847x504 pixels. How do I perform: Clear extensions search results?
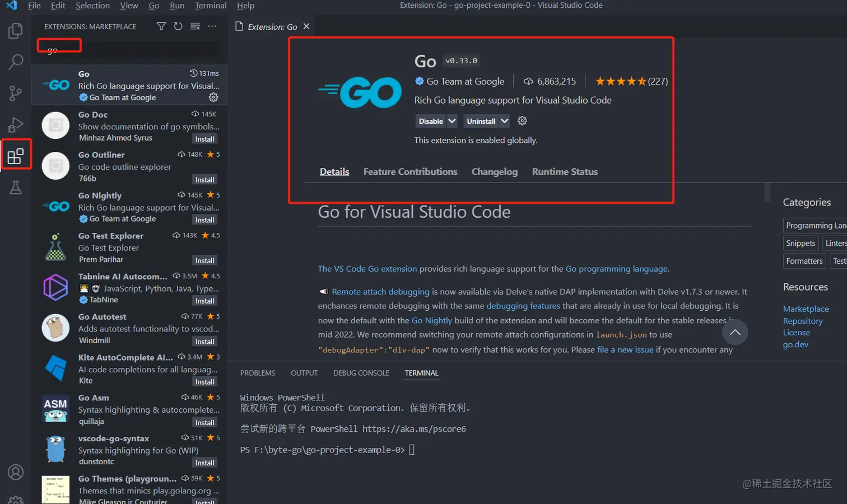[x=195, y=26]
